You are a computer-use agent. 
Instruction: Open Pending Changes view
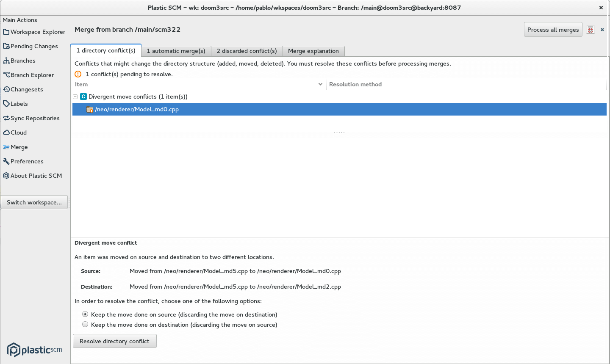click(30, 46)
